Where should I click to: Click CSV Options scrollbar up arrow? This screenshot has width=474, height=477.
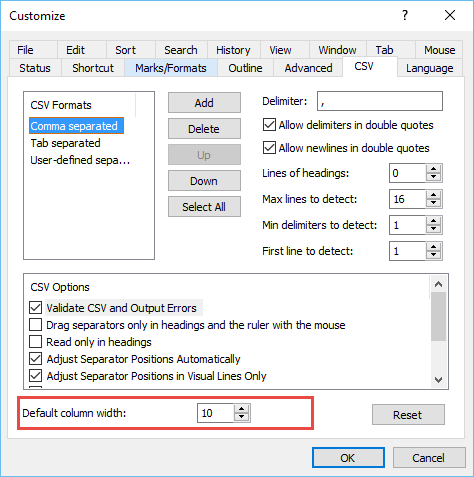tap(439, 284)
